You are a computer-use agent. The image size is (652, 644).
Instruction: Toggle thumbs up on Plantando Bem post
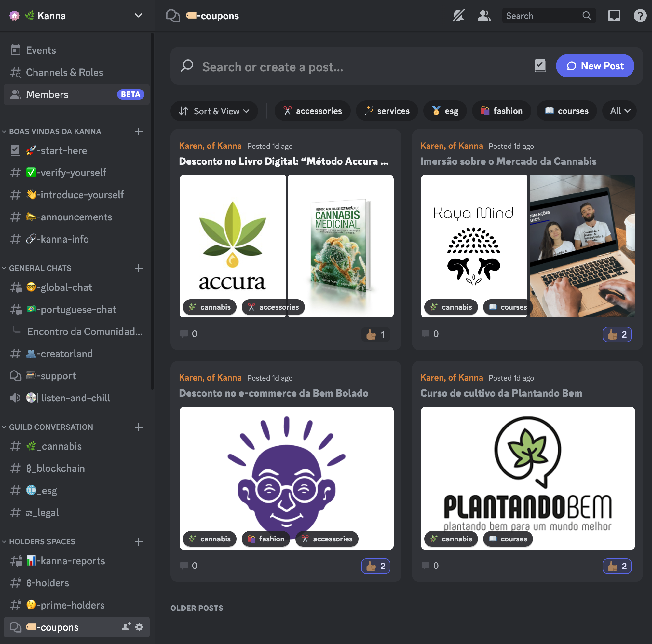[x=617, y=566]
